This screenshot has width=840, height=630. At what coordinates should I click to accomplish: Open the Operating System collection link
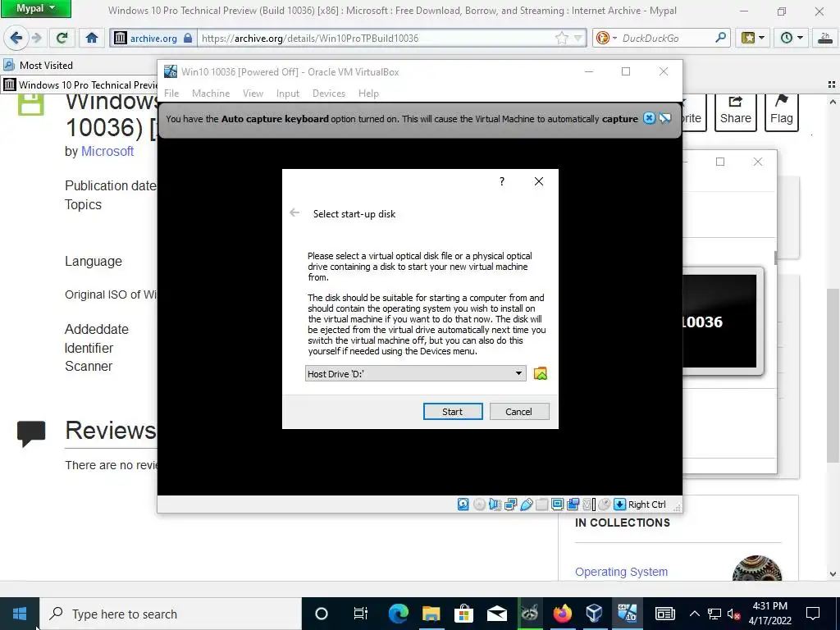coord(622,572)
